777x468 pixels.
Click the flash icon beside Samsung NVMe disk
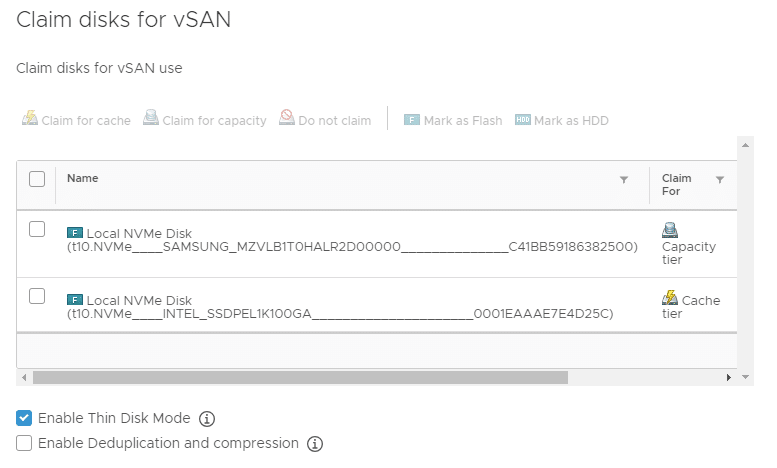(75, 233)
